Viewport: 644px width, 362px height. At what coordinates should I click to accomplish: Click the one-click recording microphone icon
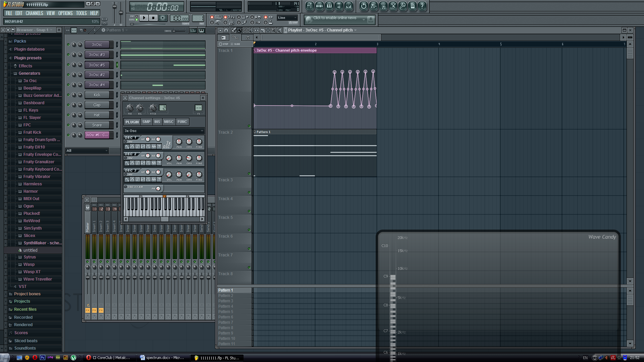pyautogui.click(x=402, y=6)
